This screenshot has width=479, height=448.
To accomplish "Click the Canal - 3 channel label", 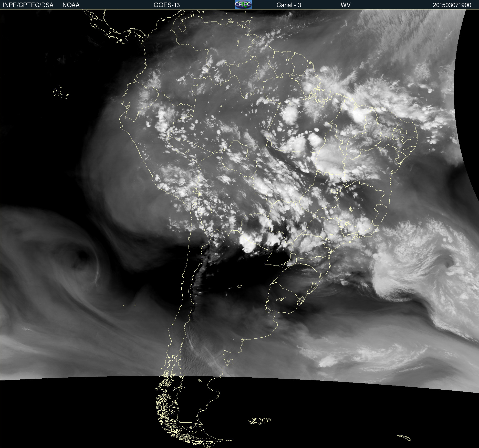I will click(289, 5).
